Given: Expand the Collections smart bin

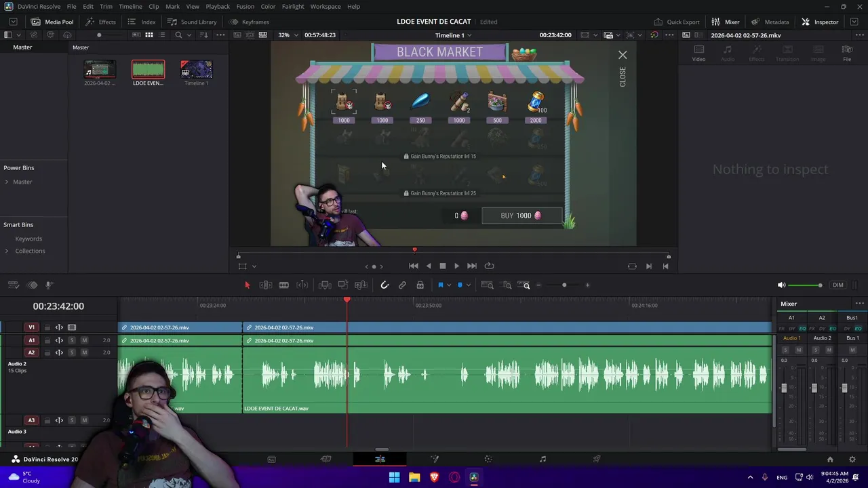Looking at the screenshot, I should coord(7,251).
